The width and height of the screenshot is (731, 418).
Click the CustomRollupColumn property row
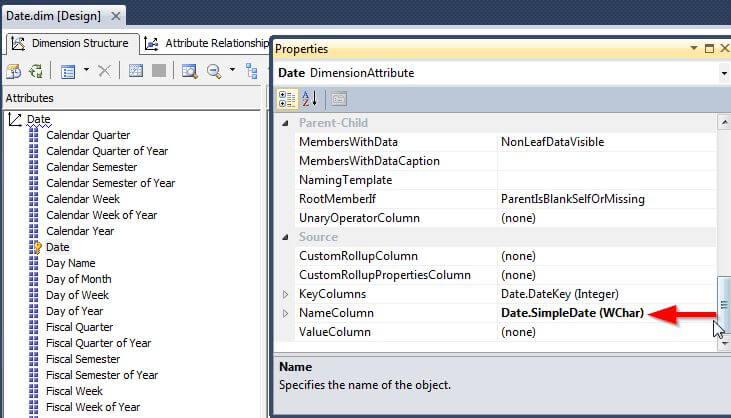click(505, 256)
